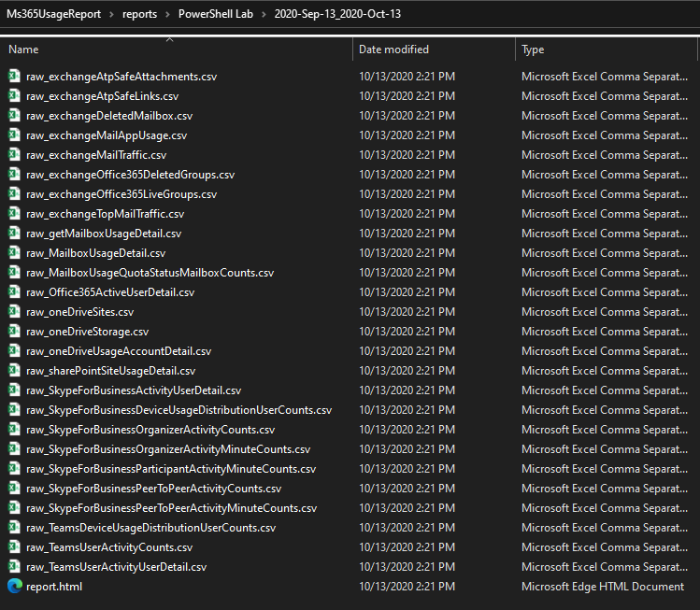The height and width of the screenshot is (610, 700).
Task: Go to the reports breadcrumb folder
Action: [x=140, y=14]
